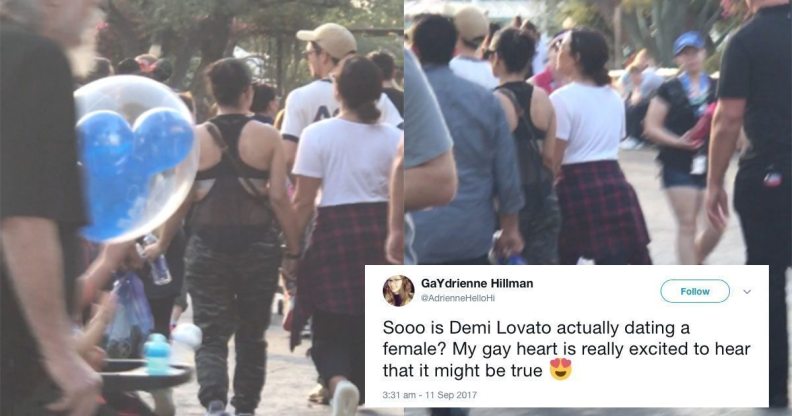Viewport: 792px width, 416px height.
Task: Click the @AdrienneHelloHi handle
Action: point(458,298)
